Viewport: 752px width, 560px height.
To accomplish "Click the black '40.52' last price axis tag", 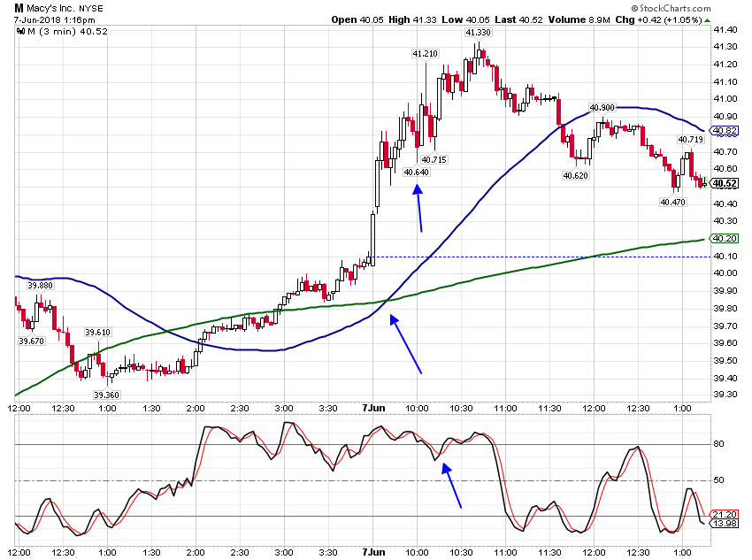I will click(725, 183).
